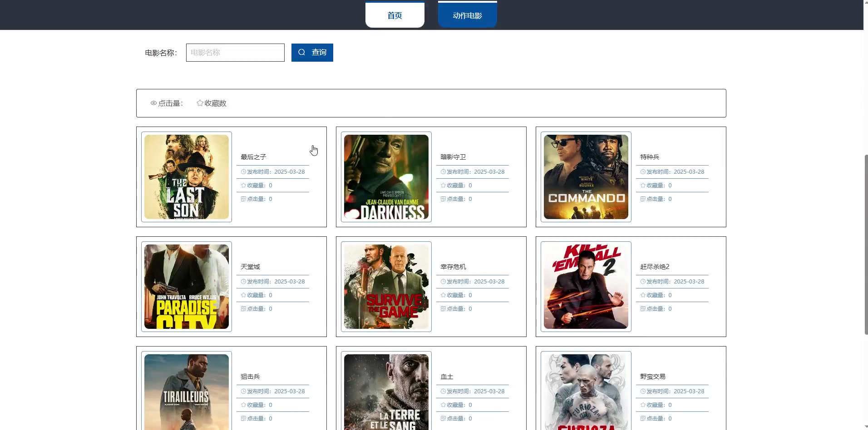868x430 pixels.
Task: Click hits icon on 天堂城 card
Action: (243, 309)
